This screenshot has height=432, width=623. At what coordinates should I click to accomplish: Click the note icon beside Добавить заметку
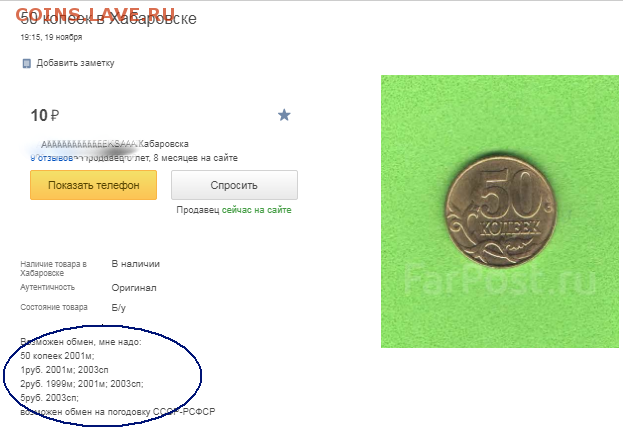(x=27, y=64)
